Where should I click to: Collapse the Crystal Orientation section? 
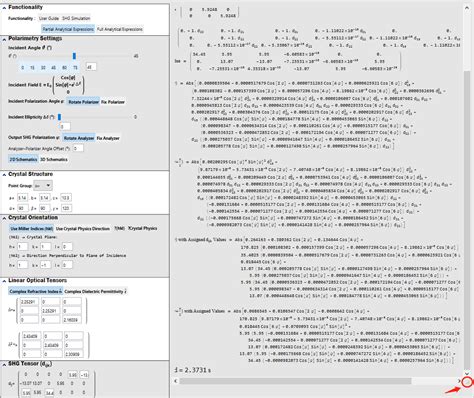[x=4, y=218]
